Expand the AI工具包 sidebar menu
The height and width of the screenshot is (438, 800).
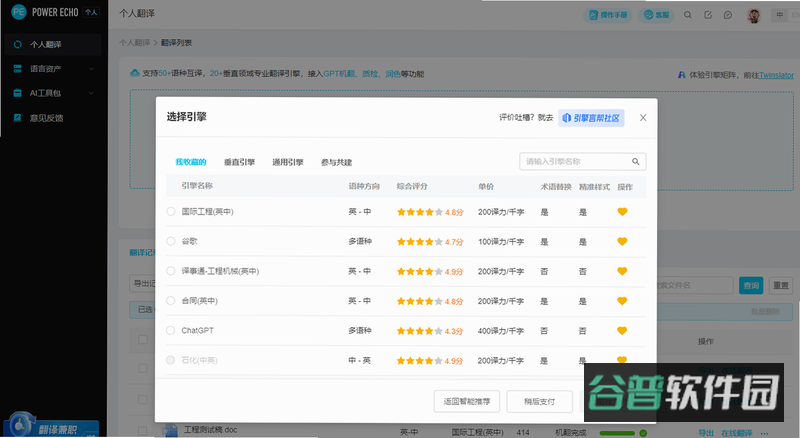click(x=54, y=93)
